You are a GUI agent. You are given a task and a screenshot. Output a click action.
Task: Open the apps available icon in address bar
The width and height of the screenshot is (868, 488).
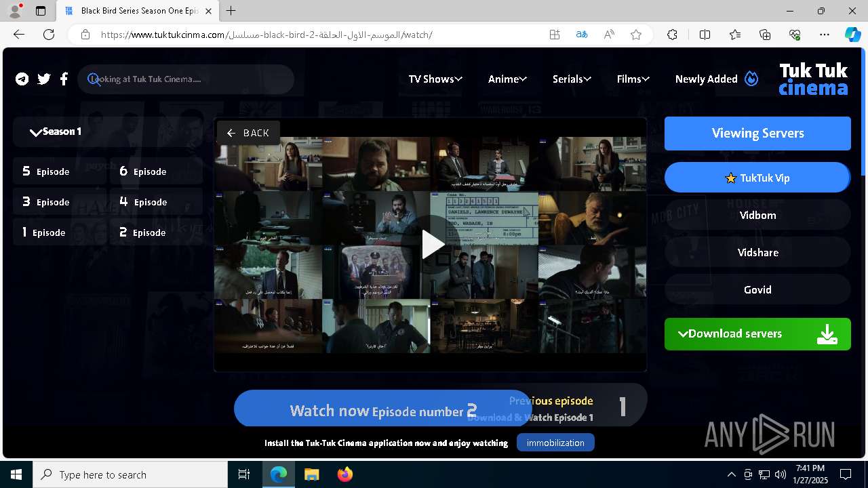555,35
